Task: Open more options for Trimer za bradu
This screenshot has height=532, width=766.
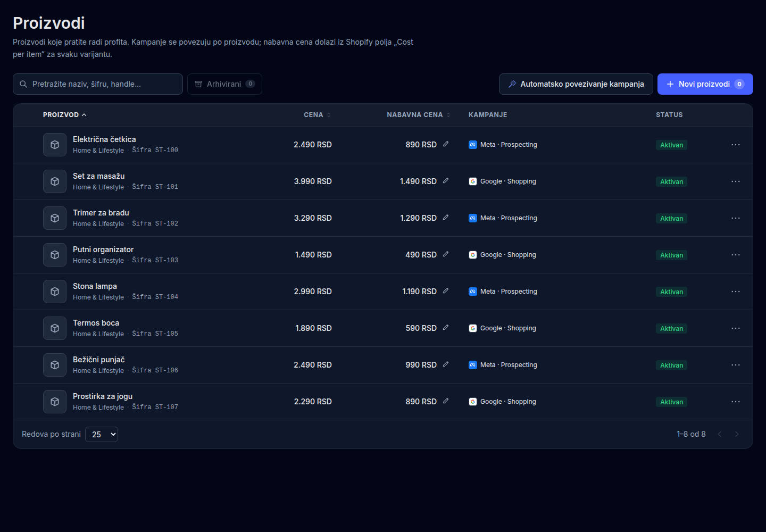Action: (x=736, y=218)
